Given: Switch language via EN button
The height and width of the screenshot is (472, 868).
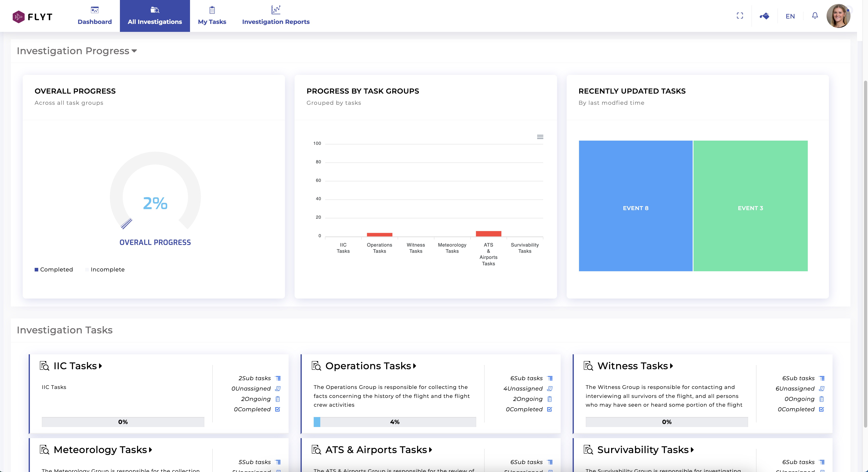Looking at the screenshot, I should tap(790, 16).
